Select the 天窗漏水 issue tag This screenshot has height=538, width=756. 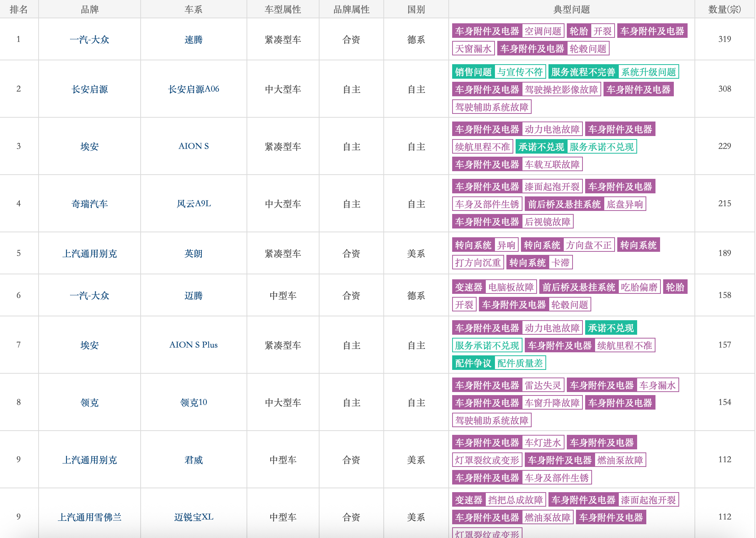(x=473, y=49)
